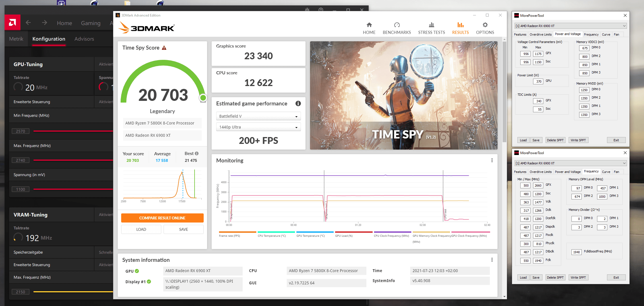The image size is (644, 306).
Task: Switch to the Konfiguration tab
Action: [49, 39]
